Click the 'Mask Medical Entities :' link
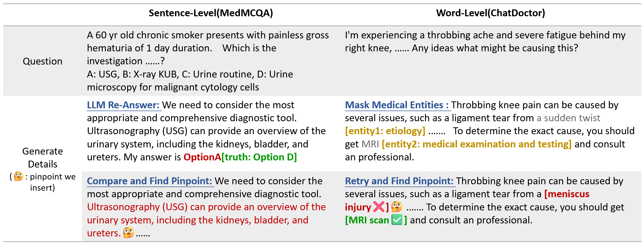Screen dimensions: 644x244 397,105
